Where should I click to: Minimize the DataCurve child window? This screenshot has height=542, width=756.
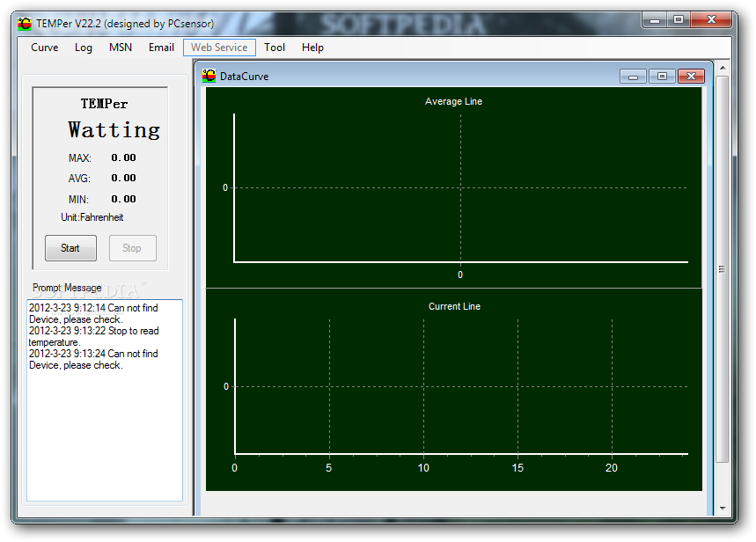pos(633,77)
